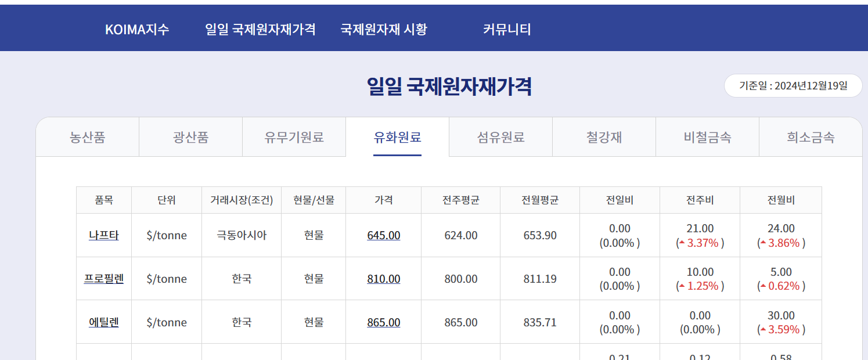Select the 유화원료 tab
Image resolution: width=868 pixels, height=360 pixels.
(397, 138)
